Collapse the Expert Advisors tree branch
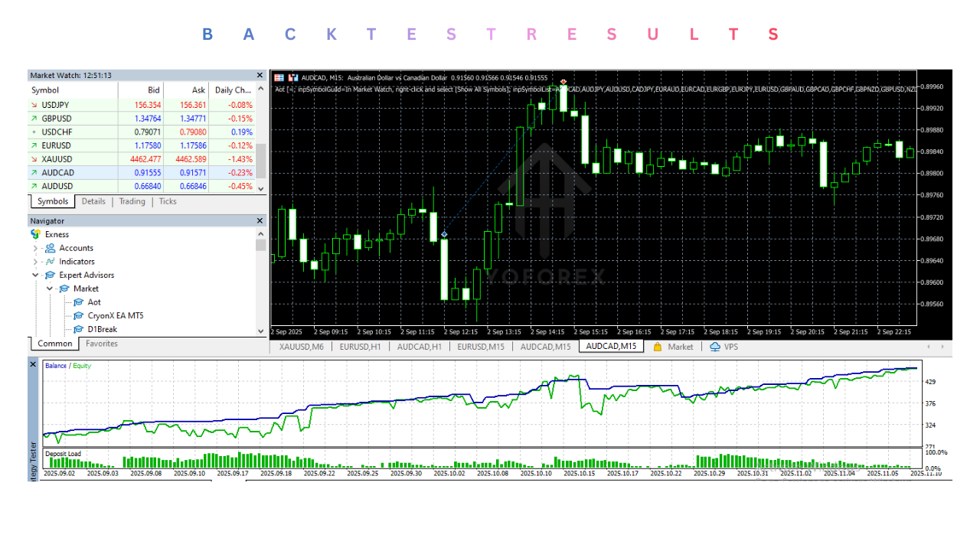This screenshot has height=551, width=980. click(37, 275)
